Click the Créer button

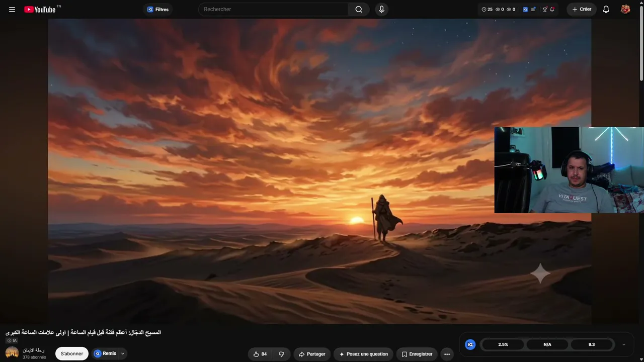[x=582, y=10]
